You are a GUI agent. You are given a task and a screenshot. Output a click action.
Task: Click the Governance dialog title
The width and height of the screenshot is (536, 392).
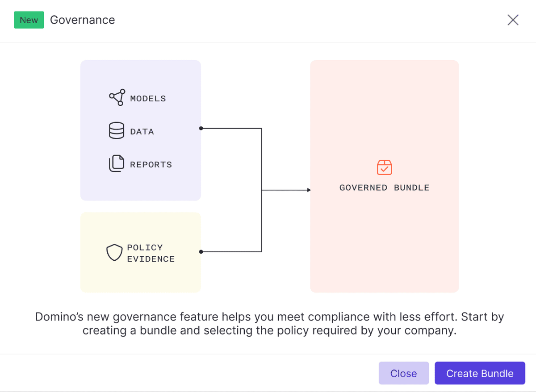(x=82, y=20)
